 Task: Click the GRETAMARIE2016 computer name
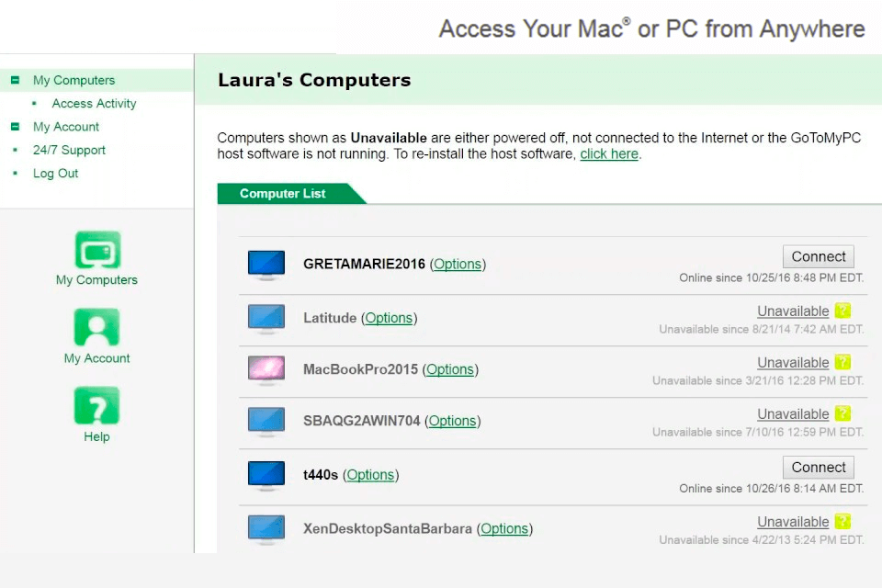pos(364,264)
